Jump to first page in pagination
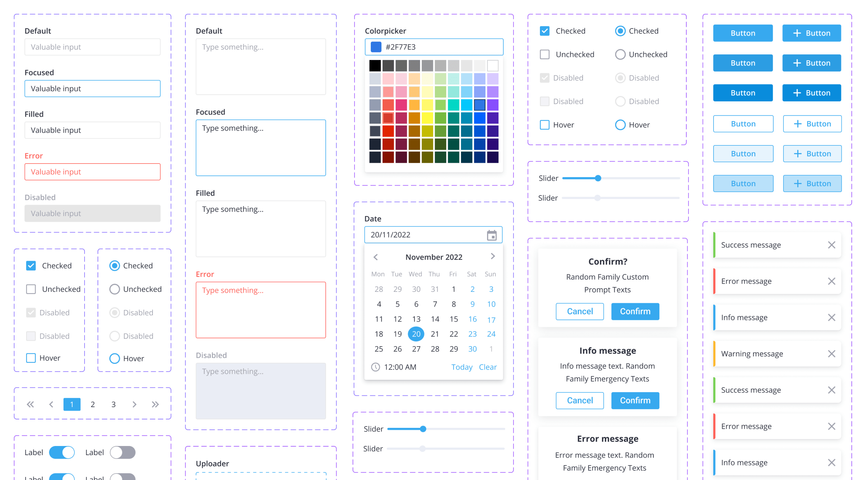The image size is (868, 480). click(30, 404)
